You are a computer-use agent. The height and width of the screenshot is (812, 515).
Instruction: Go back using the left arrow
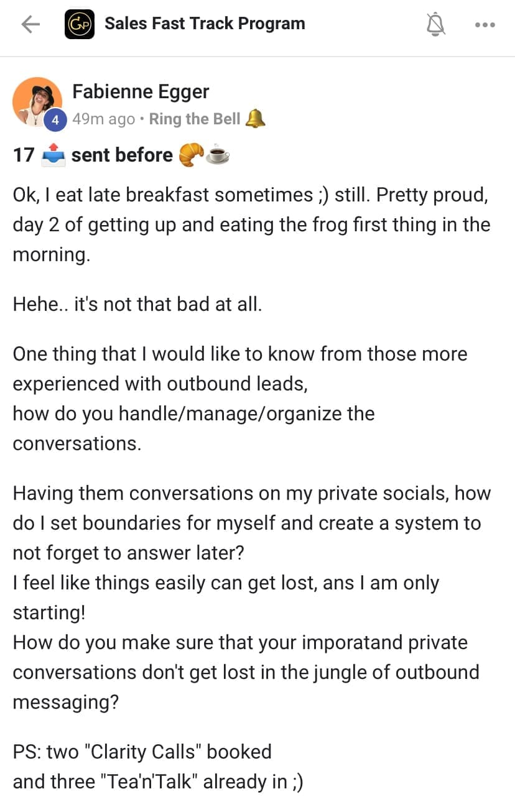point(30,25)
